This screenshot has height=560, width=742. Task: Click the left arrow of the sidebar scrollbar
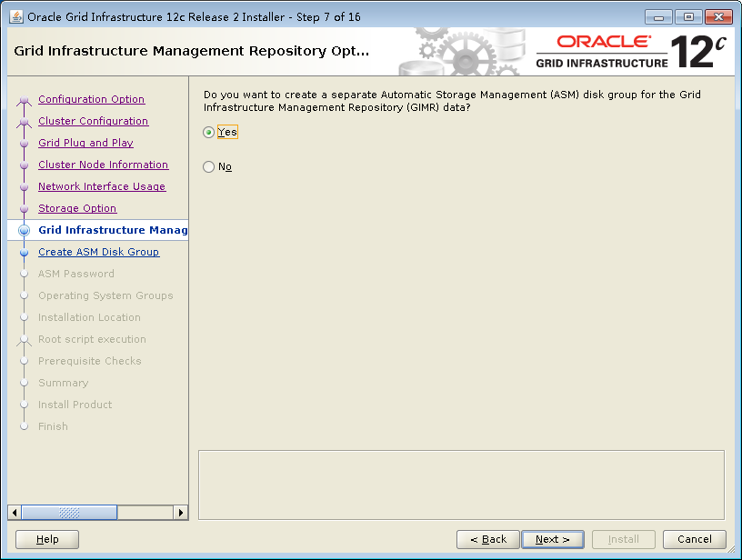[x=15, y=513]
